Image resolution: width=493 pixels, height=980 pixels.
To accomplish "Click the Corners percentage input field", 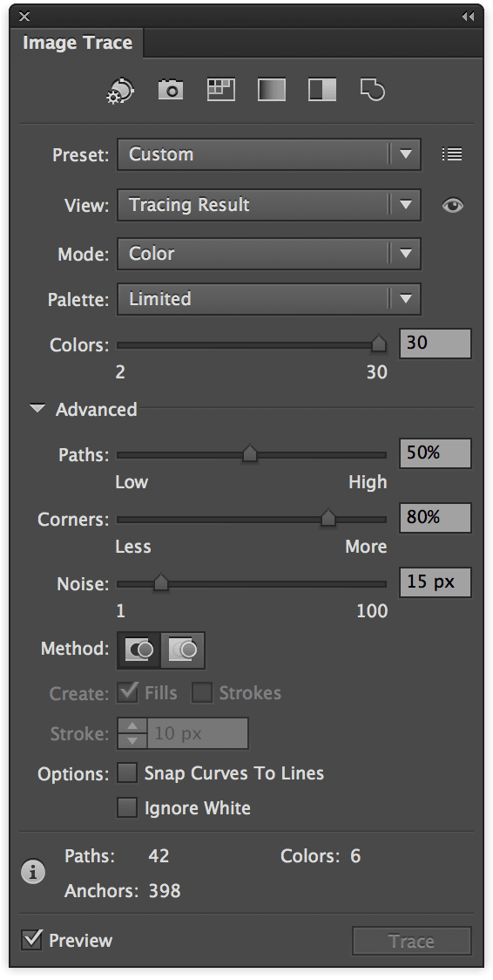I will (435, 518).
